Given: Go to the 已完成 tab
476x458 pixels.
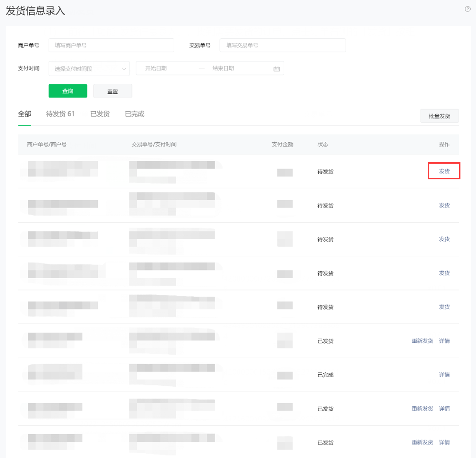Looking at the screenshot, I should coord(134,114).
